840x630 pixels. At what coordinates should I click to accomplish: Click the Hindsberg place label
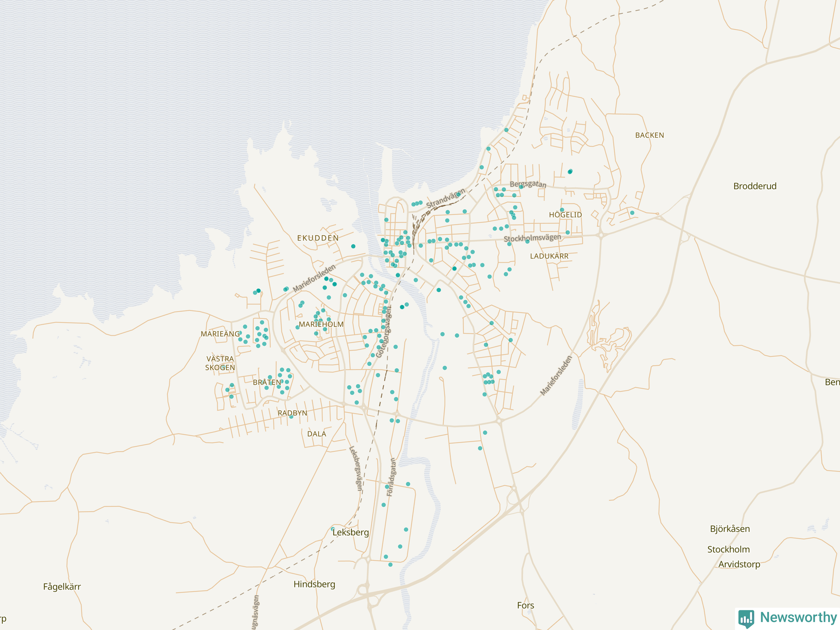click(x=314, y=584)
